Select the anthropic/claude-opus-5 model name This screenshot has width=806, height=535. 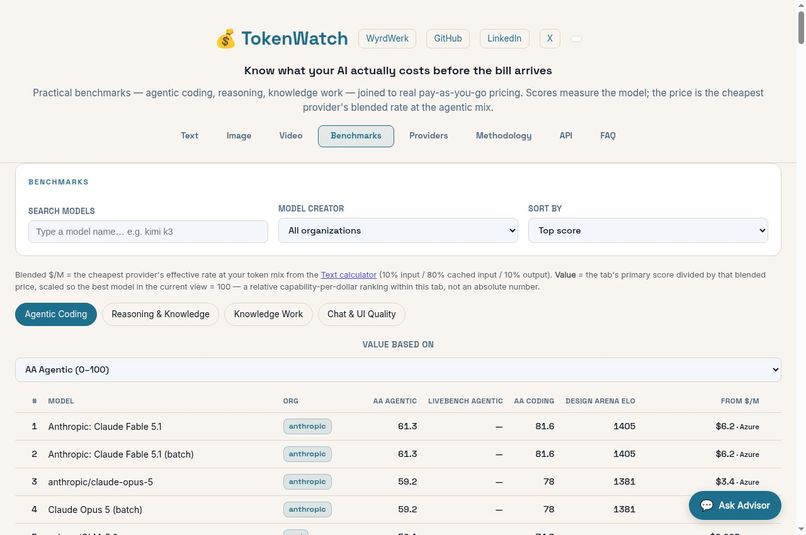coord(100,482)
